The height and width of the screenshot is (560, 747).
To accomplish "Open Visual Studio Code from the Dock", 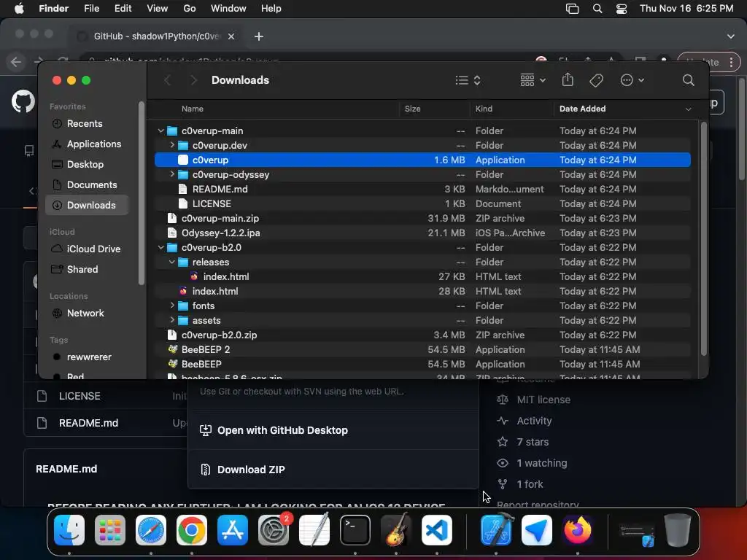I will coord(437,530).
